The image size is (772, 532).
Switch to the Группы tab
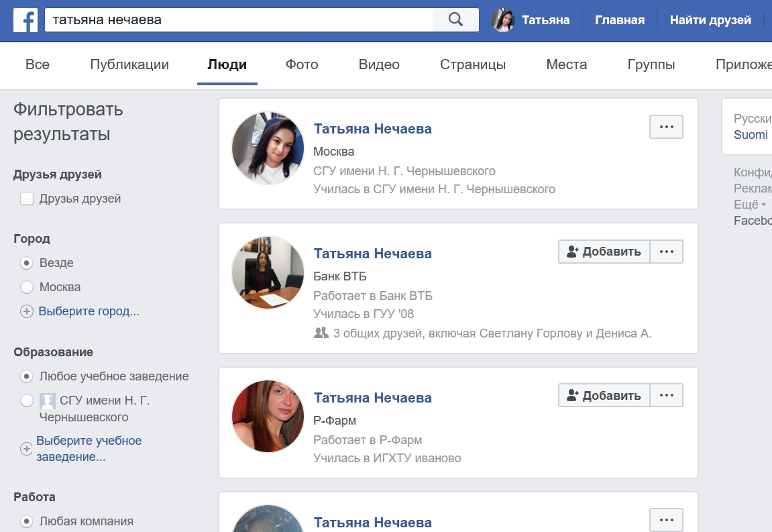click(651, 64)
